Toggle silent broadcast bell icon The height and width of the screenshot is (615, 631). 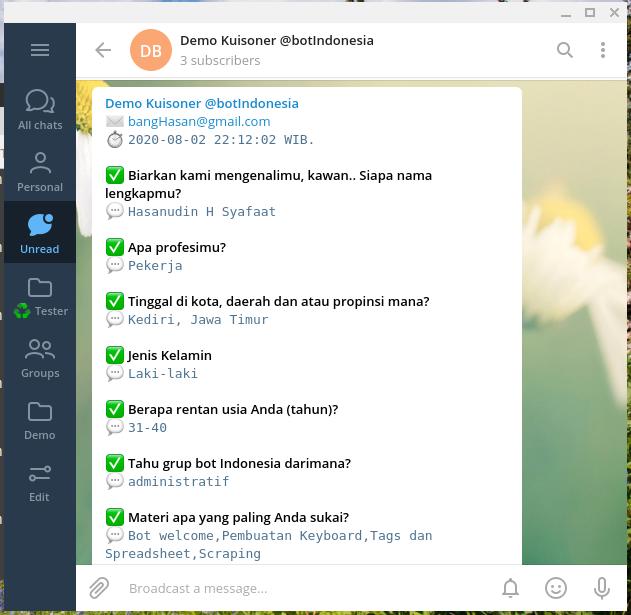click(x=510, y=588)
